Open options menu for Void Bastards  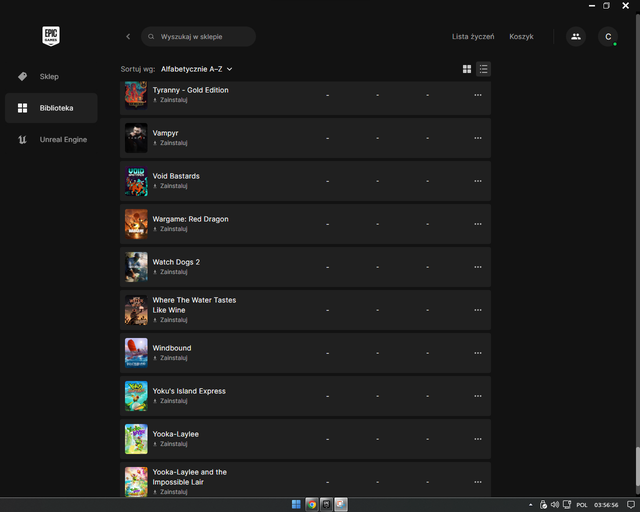point(478,181)
